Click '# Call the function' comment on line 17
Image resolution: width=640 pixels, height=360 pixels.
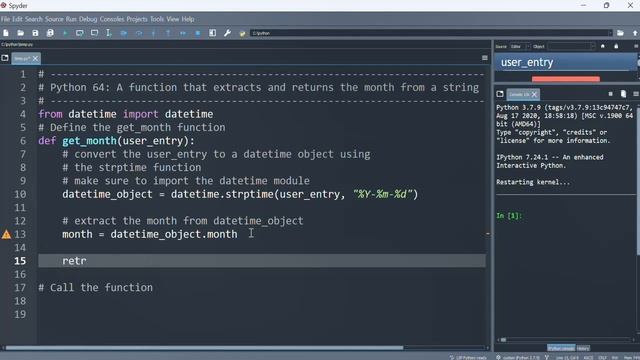pyautogui.click(x=96, y=287)
